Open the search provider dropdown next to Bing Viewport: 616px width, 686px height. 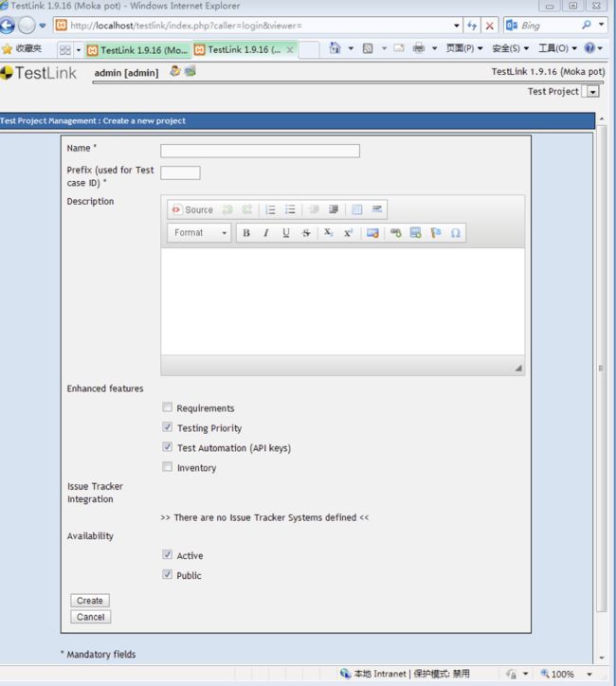[x=602, y=25]
